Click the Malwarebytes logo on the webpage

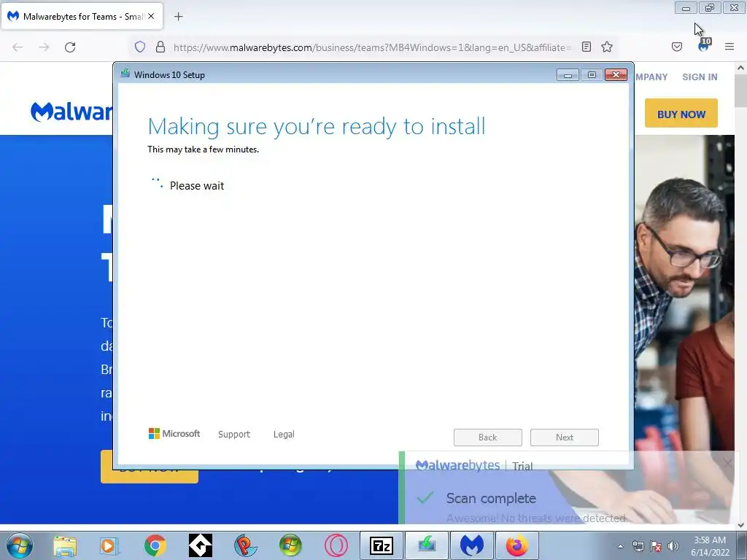[71, 112]
